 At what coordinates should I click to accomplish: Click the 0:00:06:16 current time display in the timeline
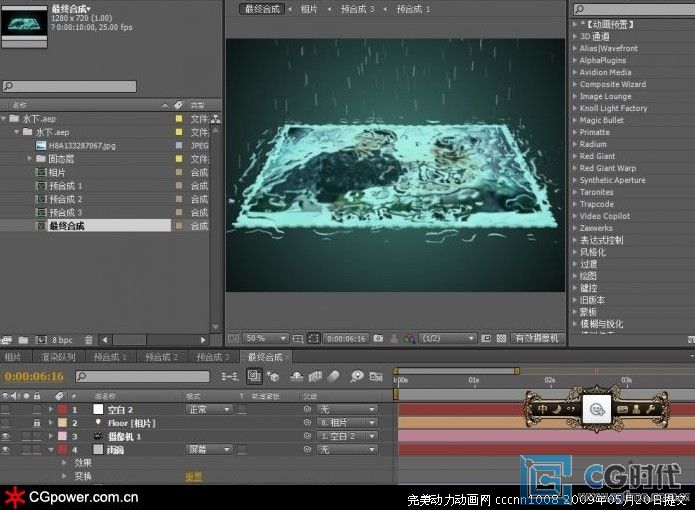(x=34, y=377)
